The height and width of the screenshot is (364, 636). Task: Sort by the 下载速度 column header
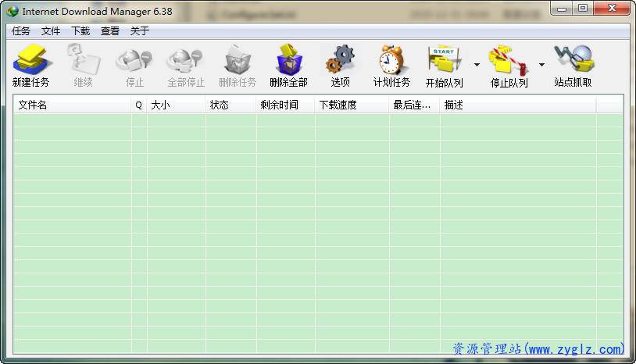tap(352, 105)
